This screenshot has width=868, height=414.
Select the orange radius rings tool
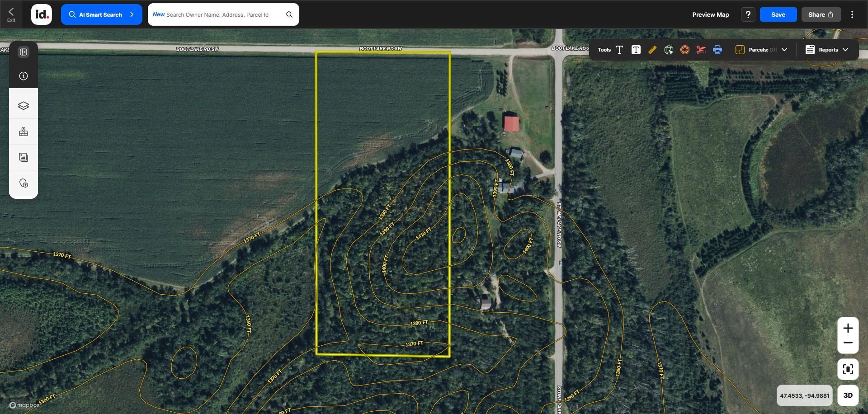coord(685,50)
